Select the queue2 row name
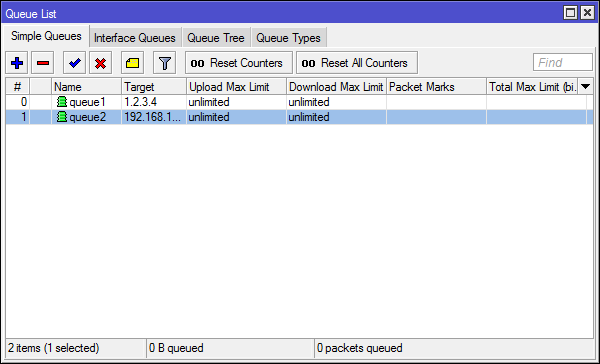600x364 pixels. pyautogui.click(x=87, y=117)
